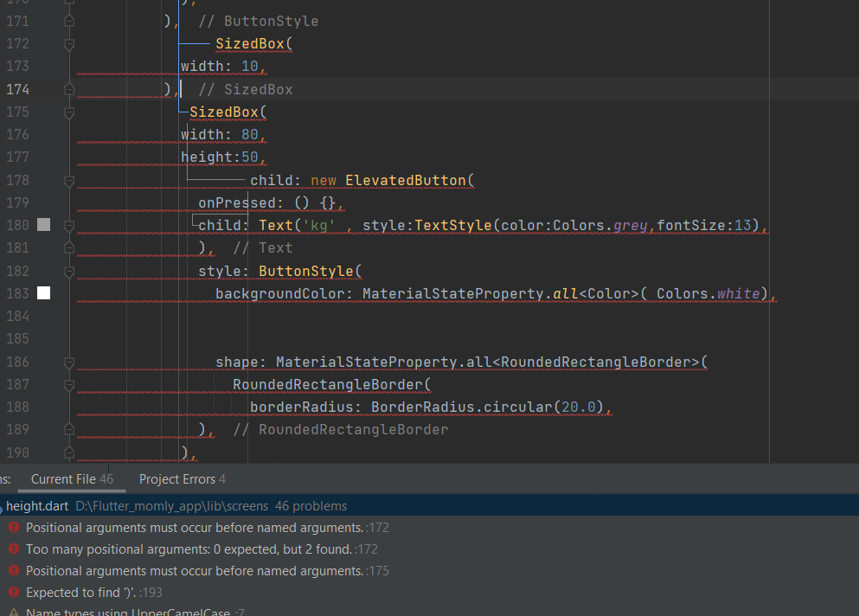Collapse the shape block at line 186
Viewport: 859px width, 616px height.
click(69, 363)
